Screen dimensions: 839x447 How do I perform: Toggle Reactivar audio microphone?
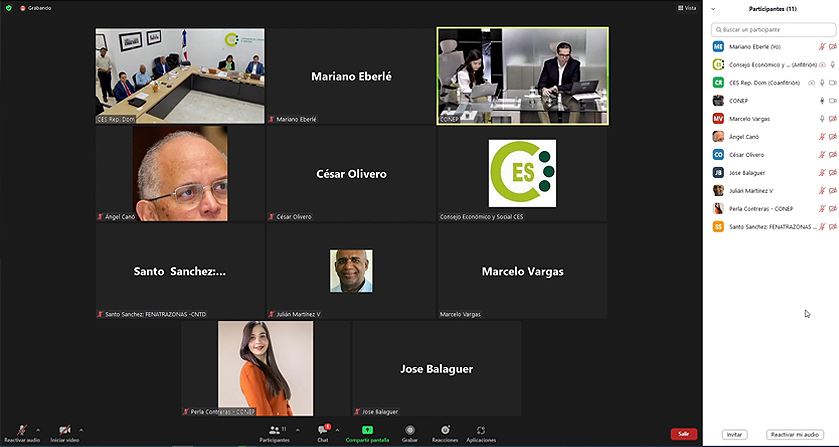click(x=21, y=430)
